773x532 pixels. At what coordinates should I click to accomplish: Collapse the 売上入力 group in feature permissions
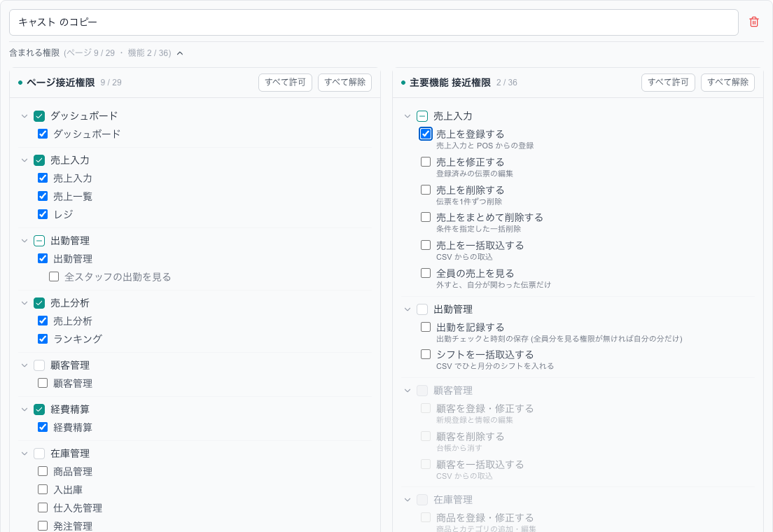pyautogui.click(x=408, y=116)
